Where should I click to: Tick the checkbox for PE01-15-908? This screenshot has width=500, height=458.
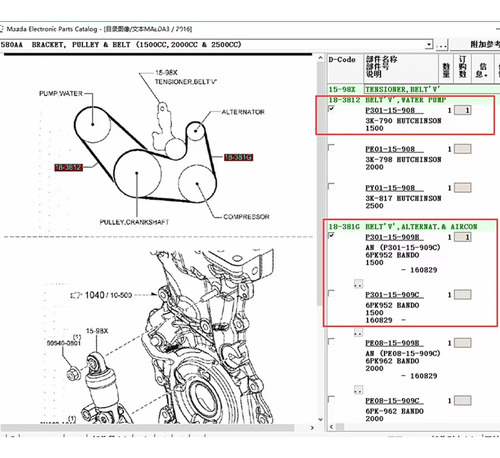331,147
